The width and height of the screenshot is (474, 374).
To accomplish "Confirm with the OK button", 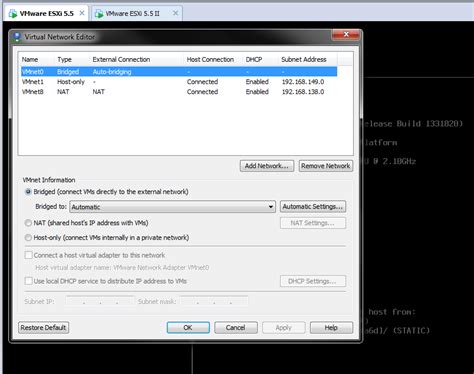I will click(x=188, y=328).
